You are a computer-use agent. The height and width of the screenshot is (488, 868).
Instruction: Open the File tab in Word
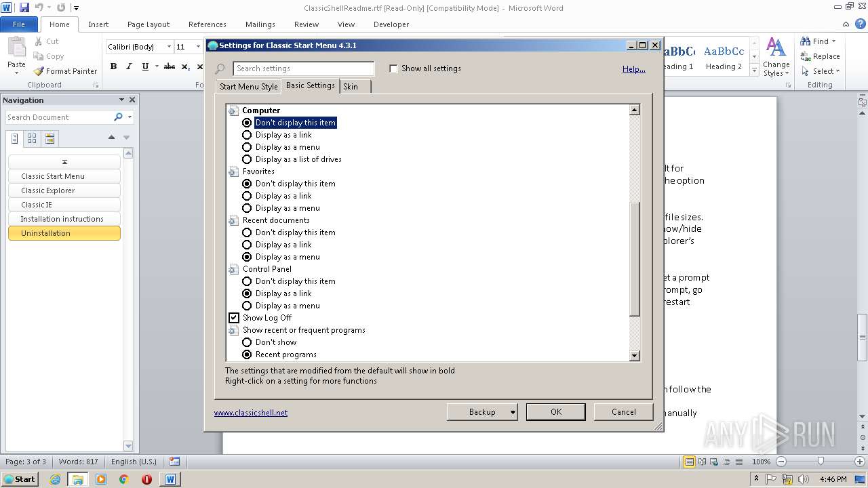[19, 24]
